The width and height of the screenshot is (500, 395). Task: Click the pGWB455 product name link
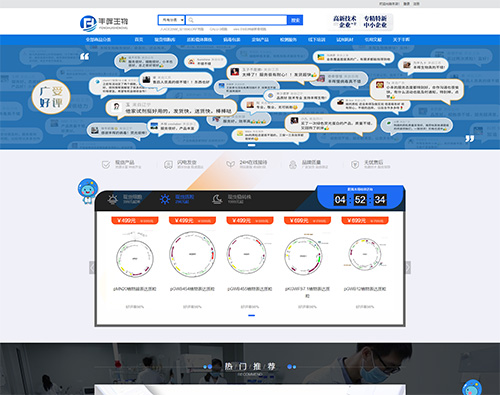(250, 289)
